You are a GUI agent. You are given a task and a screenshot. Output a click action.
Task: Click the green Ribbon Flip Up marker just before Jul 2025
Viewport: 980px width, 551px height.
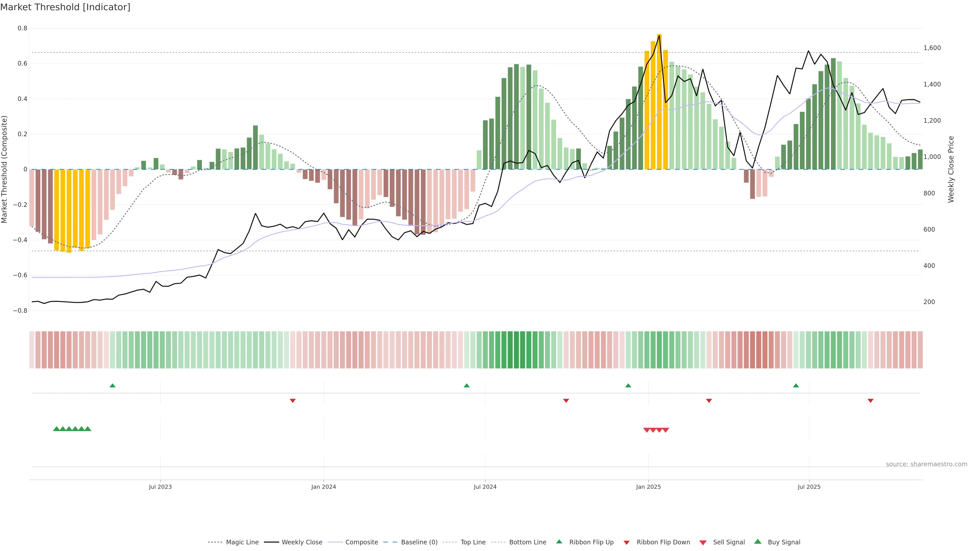tap(796, 386)
